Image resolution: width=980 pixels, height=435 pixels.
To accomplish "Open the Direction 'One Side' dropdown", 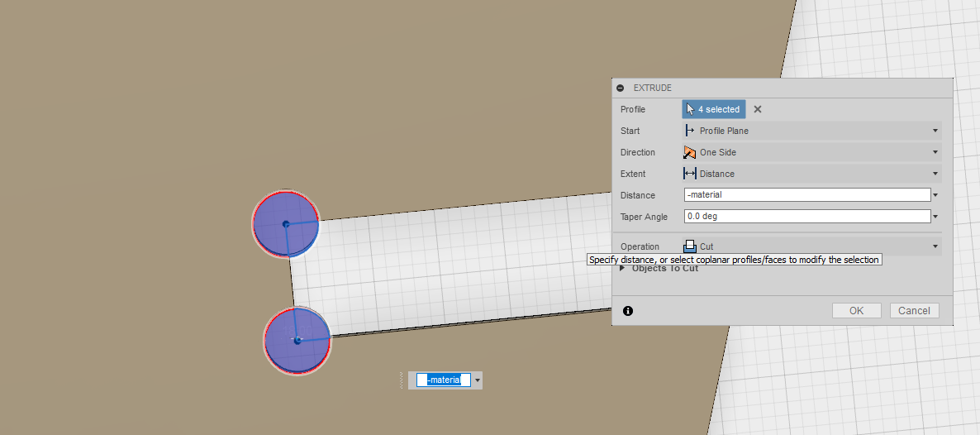I will pyautogui.click(x=811, y=152).
